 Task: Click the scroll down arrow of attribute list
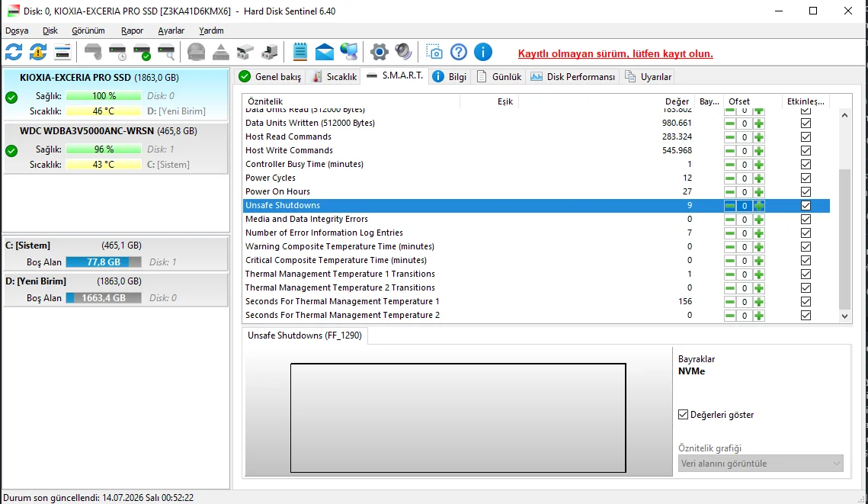(x=844, y=316)
